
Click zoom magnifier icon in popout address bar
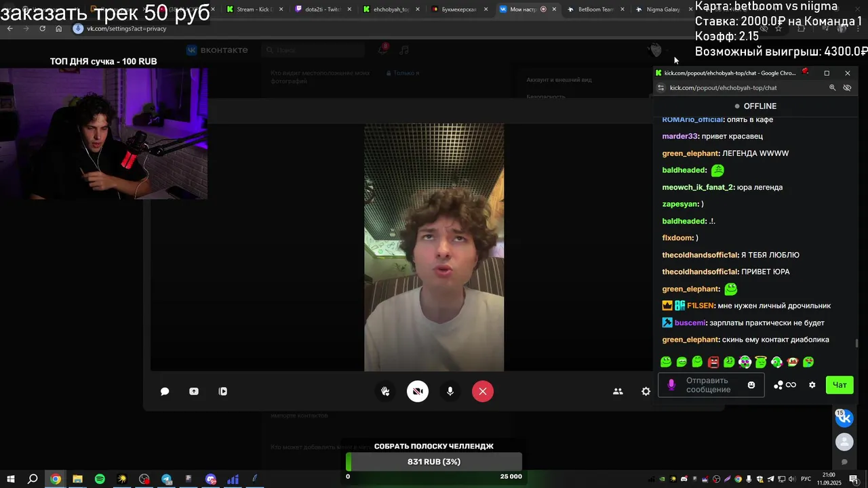pos(832,87)
